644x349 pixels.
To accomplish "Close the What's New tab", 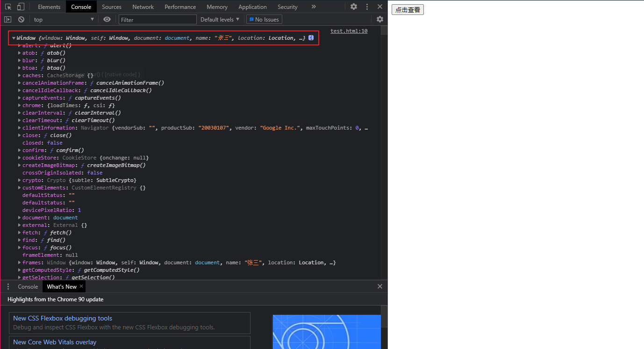I will 81,286.
